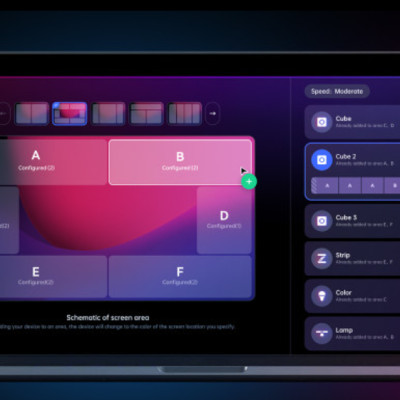This screenshot has width=400, height=400.
Task: Open the Speed: Moderate selector
Action: pos(337,91)
